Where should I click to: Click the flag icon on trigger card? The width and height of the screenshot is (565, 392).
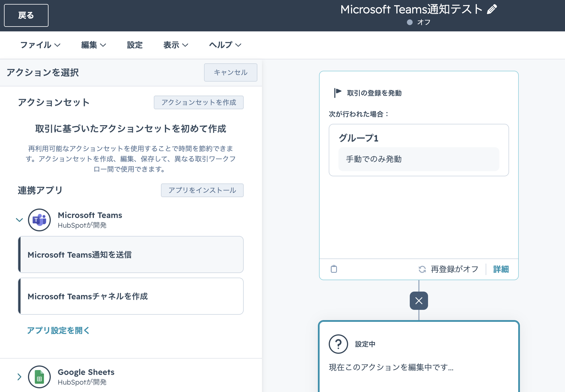(338, 93)
